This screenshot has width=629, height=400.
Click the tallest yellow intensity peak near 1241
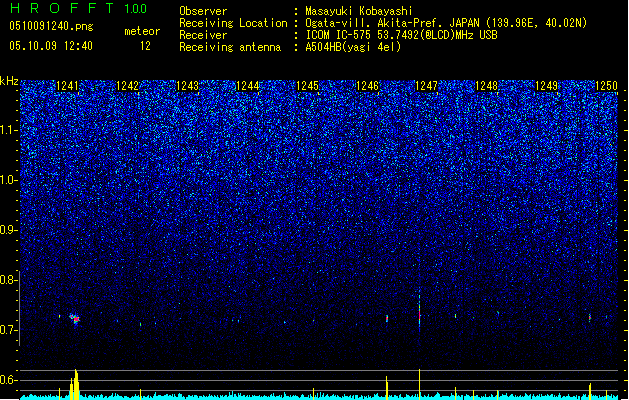tap(75, 384)
